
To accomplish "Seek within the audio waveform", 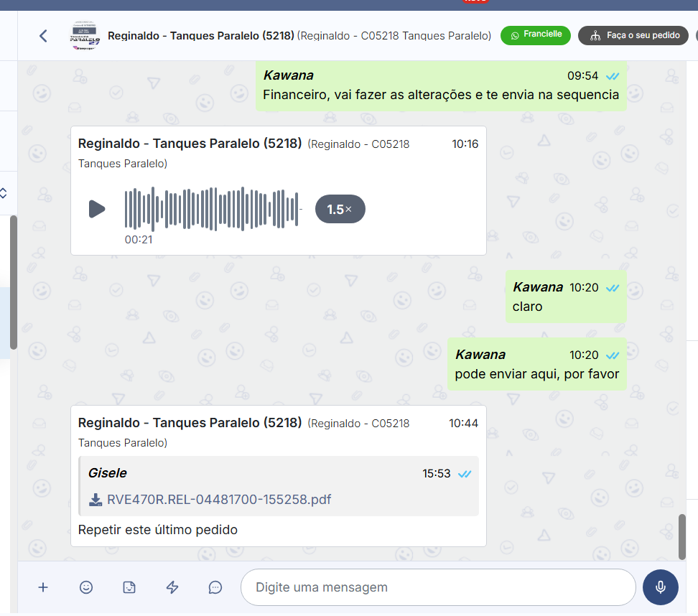I will coord(211,209).
